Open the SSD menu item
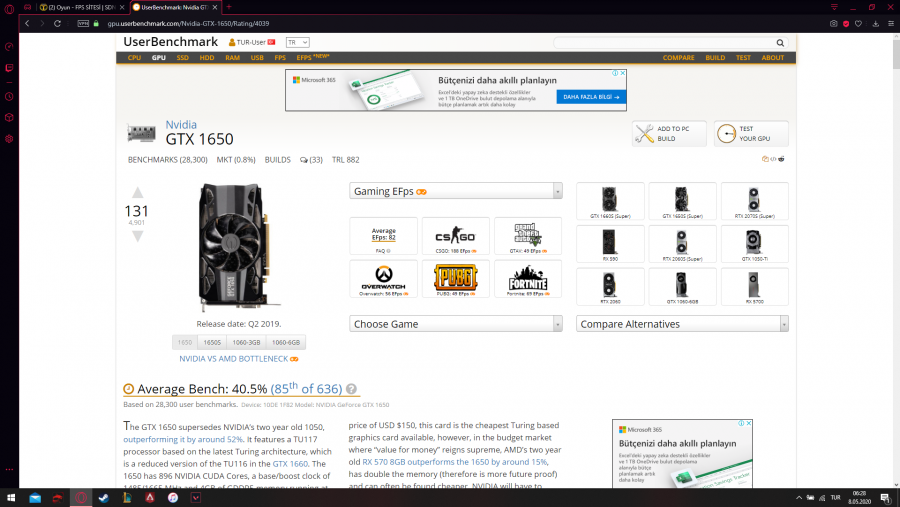The height and width of the screenshot is (507, 900). (x=183, y=58)
